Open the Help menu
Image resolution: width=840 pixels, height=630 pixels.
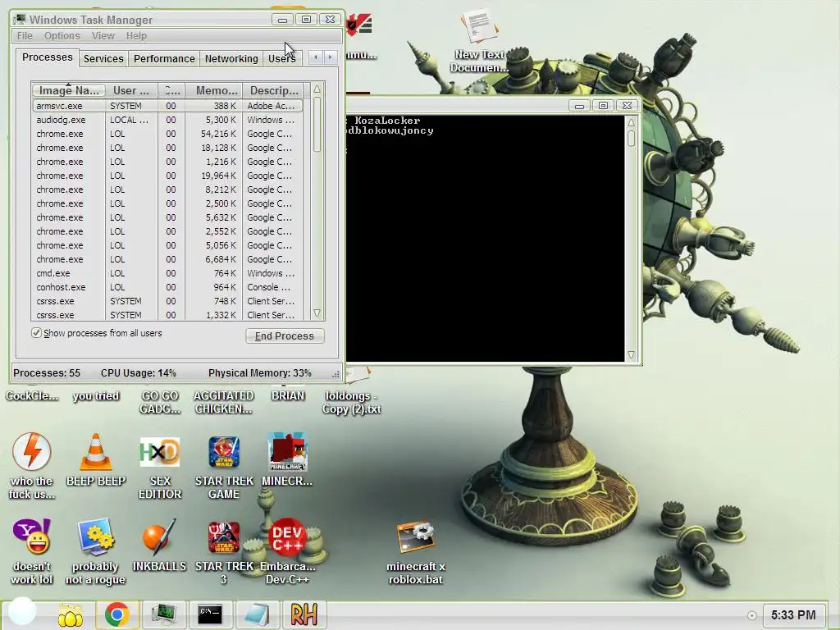pyautogui.click(x=136, y=36)
